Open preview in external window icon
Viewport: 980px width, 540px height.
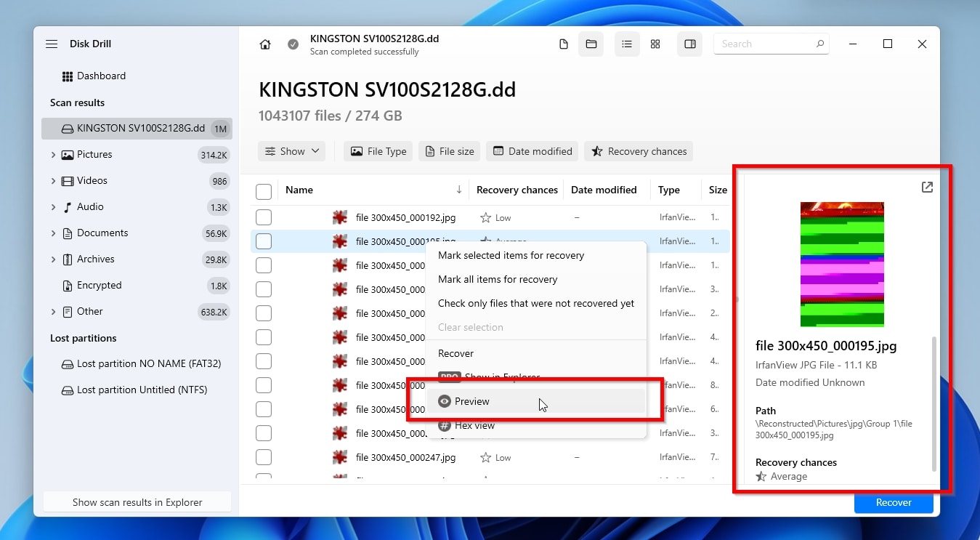coord(927,187)
